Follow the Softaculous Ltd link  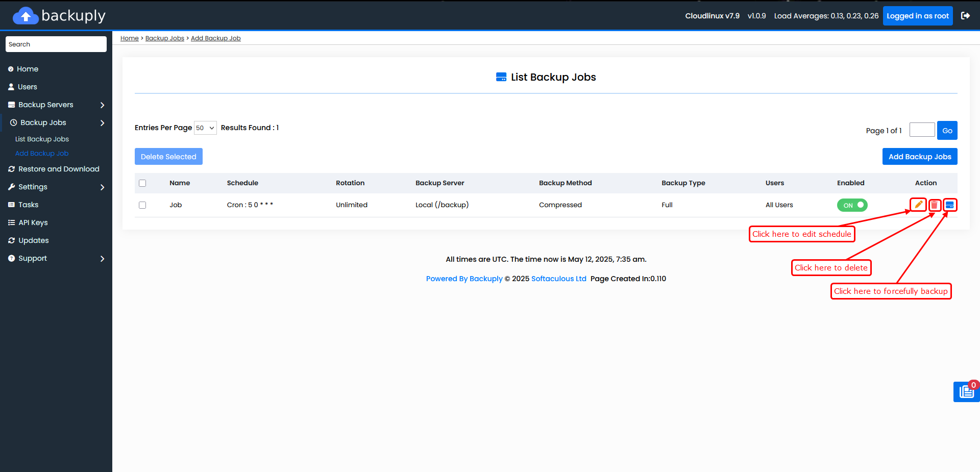(x=558, y=279)
